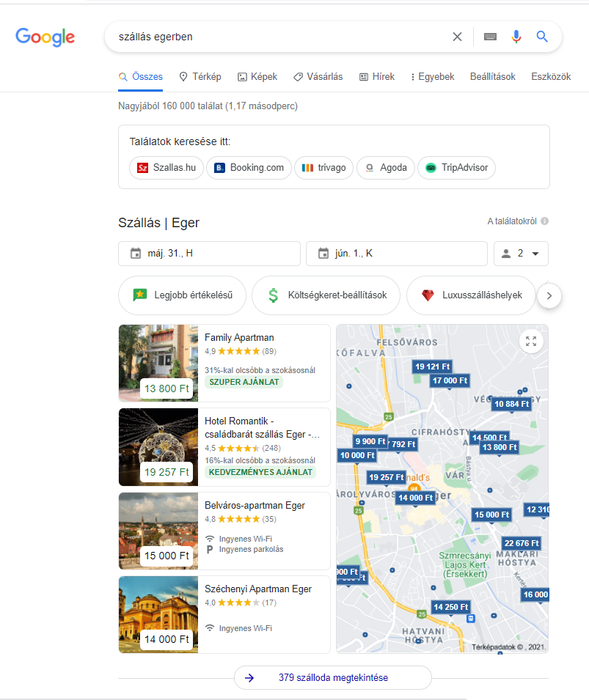The image size is (589, 700).
Task: Start voice search with the microphone icon
Action: [516, 37]
